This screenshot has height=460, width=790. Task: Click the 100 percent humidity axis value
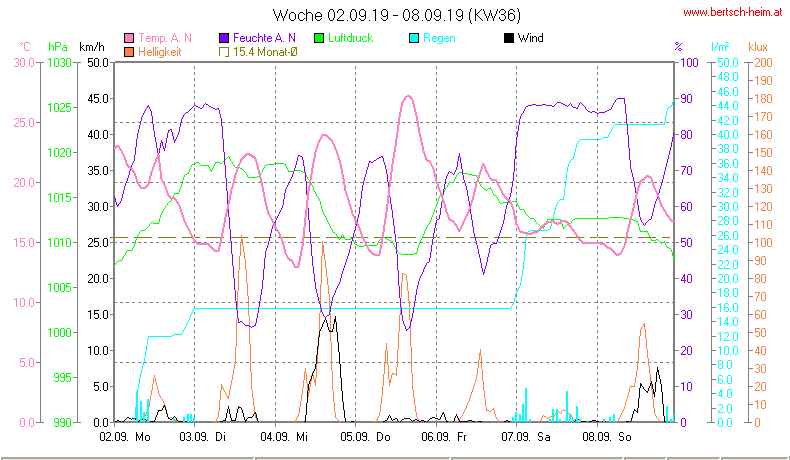(x=689, y=63)
